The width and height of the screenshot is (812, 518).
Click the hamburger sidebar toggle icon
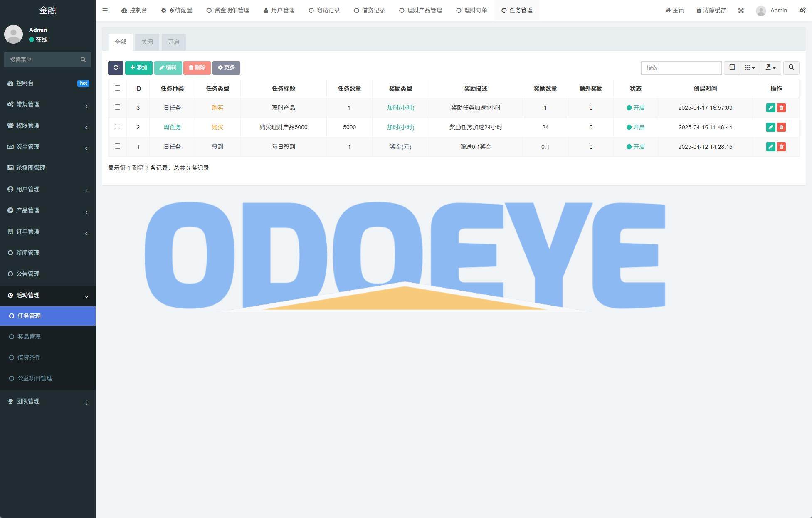point(105,10)
